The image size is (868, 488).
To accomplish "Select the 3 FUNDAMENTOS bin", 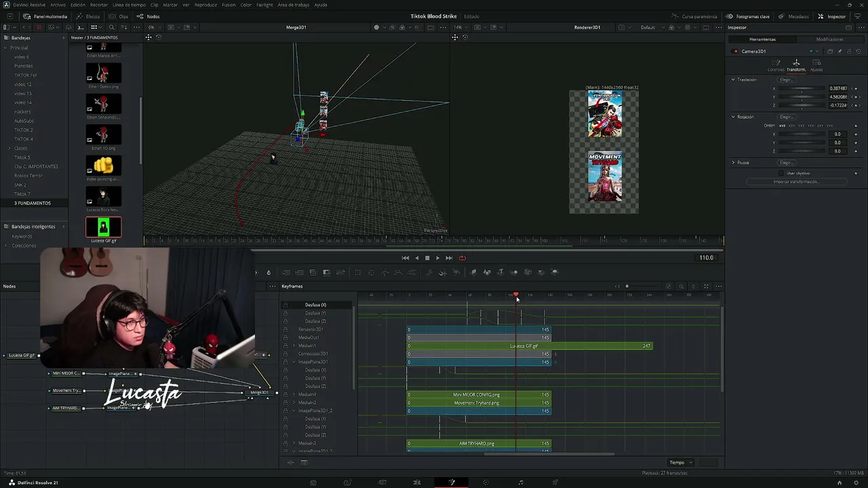I will tap(33, 203).
